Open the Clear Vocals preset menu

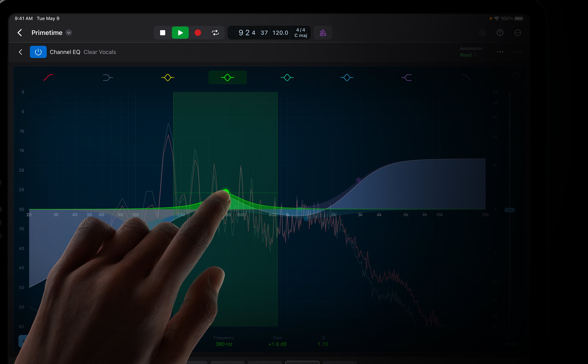[100, 52]
